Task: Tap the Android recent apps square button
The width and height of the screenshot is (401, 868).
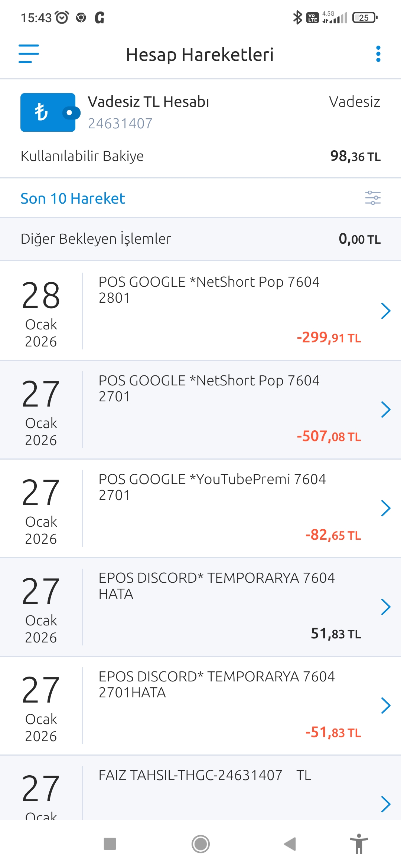Action: coord(110,844)
